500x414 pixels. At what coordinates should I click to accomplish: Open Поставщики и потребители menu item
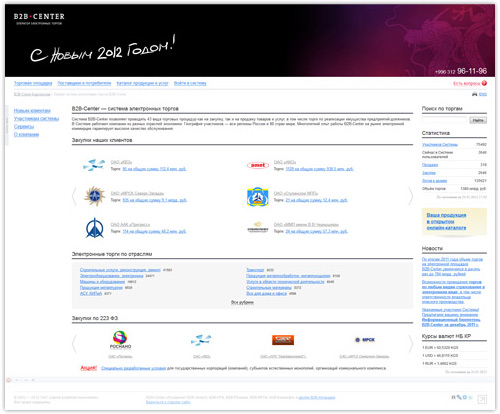click(x=84, y=83)
